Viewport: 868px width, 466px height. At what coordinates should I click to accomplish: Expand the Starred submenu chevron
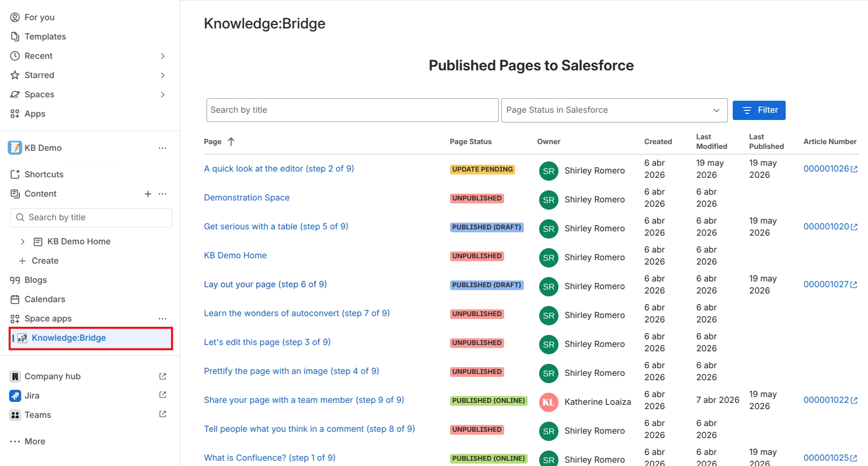(163, 75)
